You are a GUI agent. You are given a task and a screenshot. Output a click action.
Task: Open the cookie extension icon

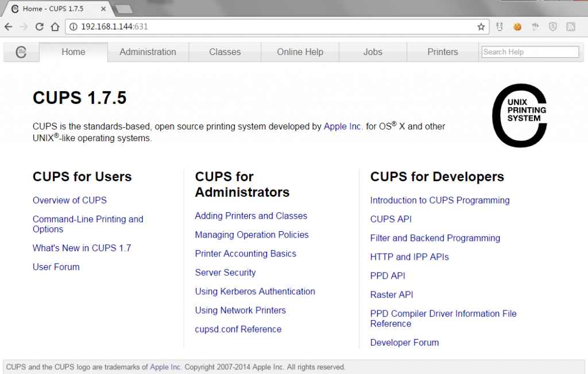517,26
